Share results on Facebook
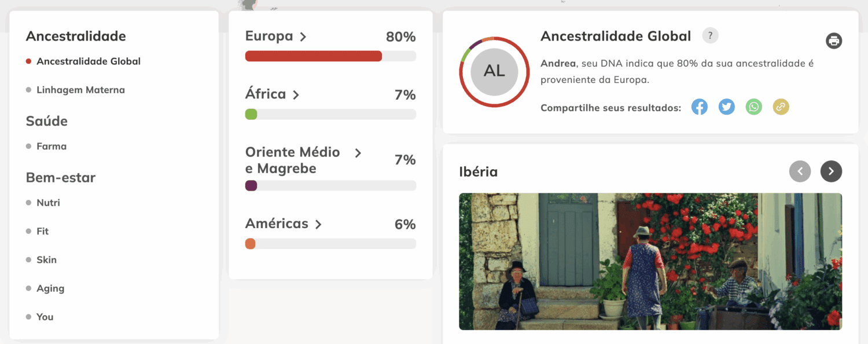The image size is (868, 344). pyautogui.click(x=700, y=107)
